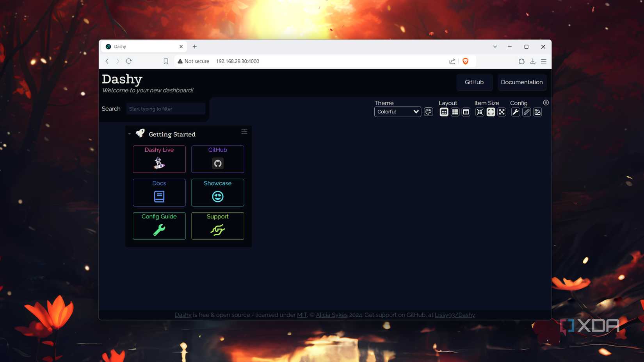Collapse the Getting Started section
This screenshot has width=644, height=362.
(x=130, y=134)
